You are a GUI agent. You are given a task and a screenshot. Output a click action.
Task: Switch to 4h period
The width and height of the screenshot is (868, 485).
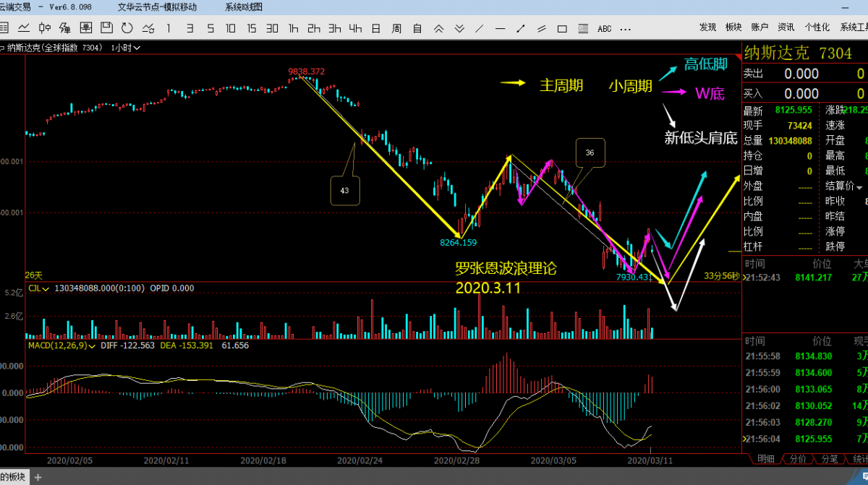pyautogui.click(x=355, y=28)
